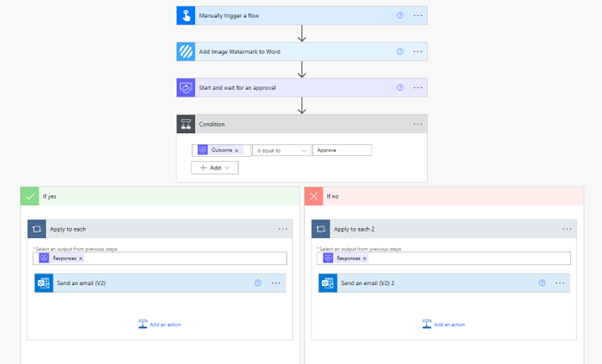
Task: Open the ellipsis menu on Add Image Watermark to Word
Action: coord(418,51)
